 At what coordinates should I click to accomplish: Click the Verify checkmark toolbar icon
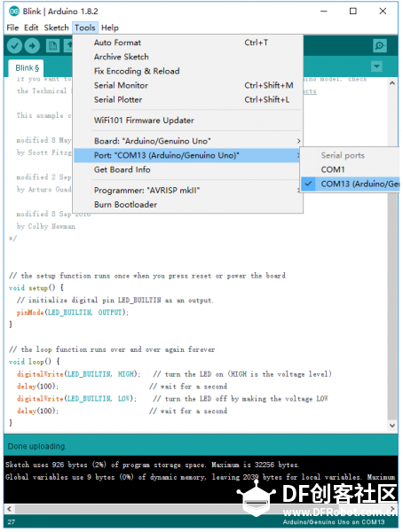coord(14,46)
